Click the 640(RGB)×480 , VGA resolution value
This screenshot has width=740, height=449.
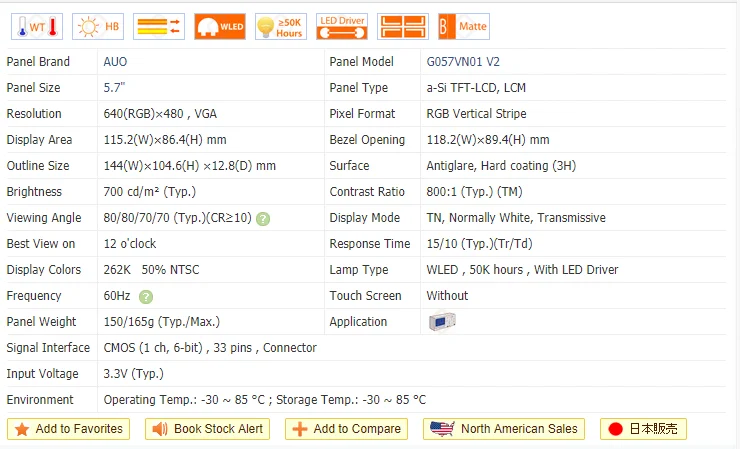160,114
